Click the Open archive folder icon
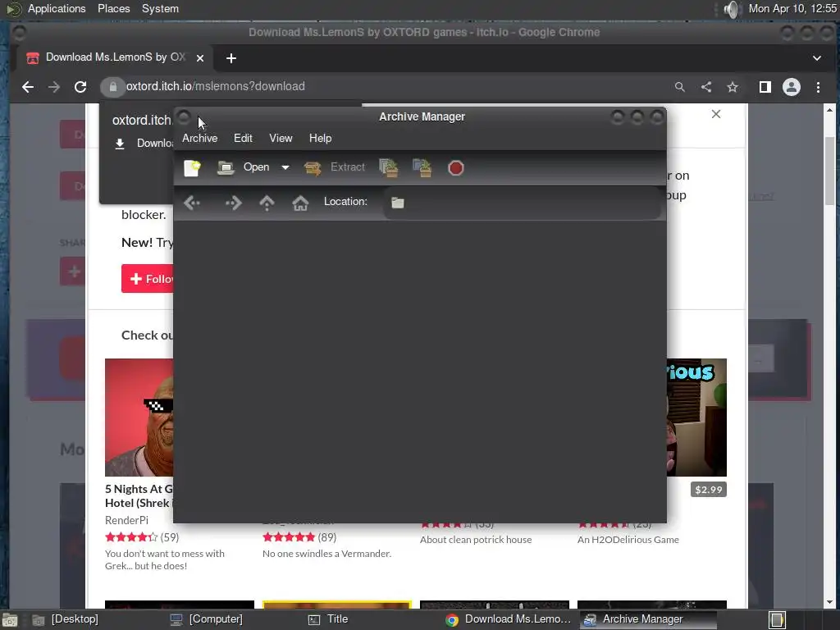This screenshot has height=630, width=840. 226,167
